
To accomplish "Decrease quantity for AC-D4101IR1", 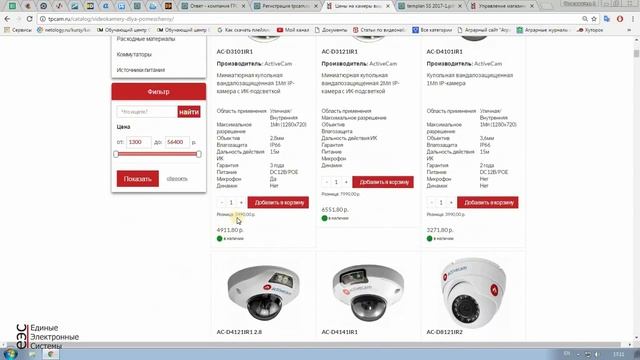I will click(x=431, y=202).
